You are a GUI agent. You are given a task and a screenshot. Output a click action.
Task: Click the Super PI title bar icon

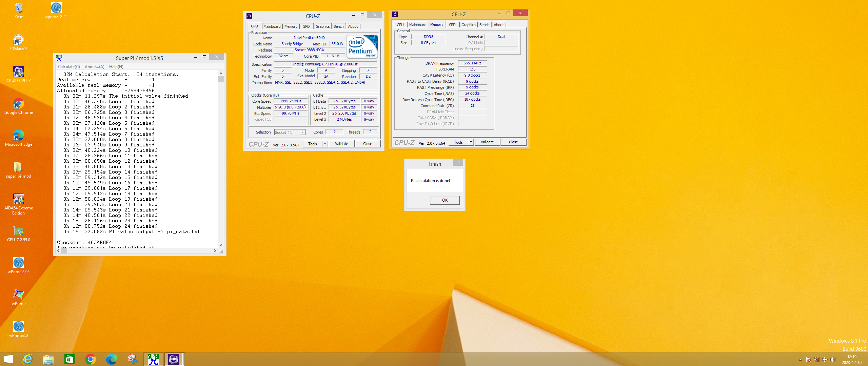pyautogui.click(x=59, y=58)
